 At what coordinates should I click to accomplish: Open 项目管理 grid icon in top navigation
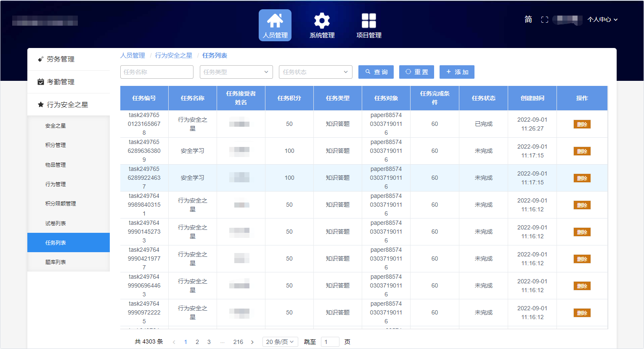[x=368, y=25]
